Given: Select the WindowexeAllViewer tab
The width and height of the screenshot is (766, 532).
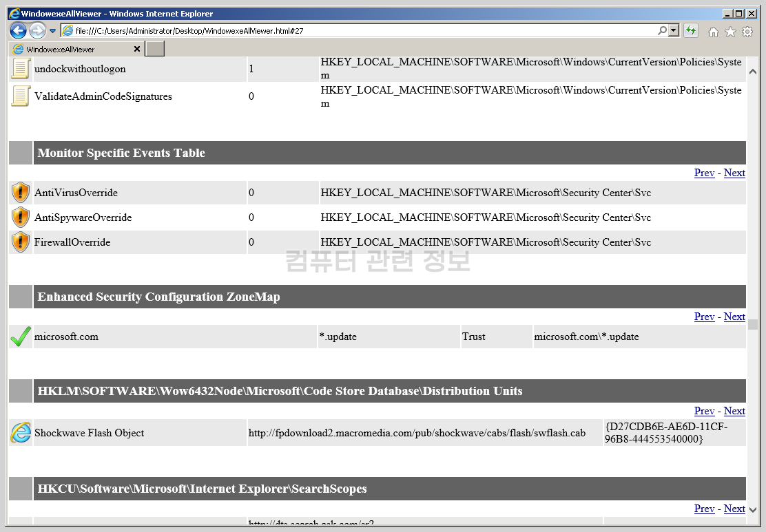Looking at the screenshot, I should click(x=76, y=50).
